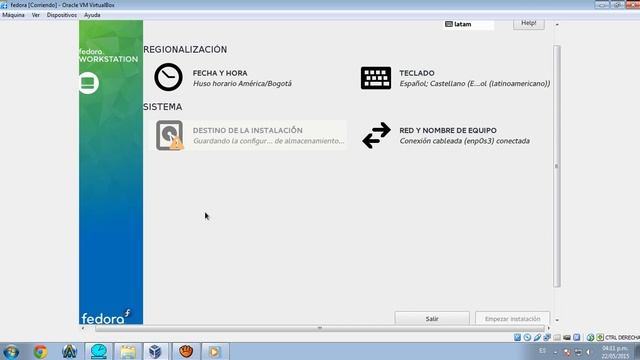Click the VM window horizontal scrollbar
640x360 pixels.
(x=320, y=328)
